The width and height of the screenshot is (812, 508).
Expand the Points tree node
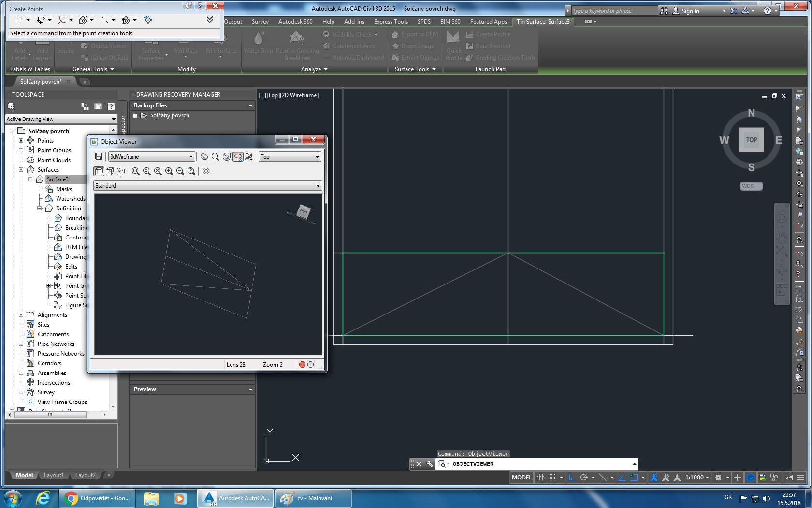tap(21, 140)
